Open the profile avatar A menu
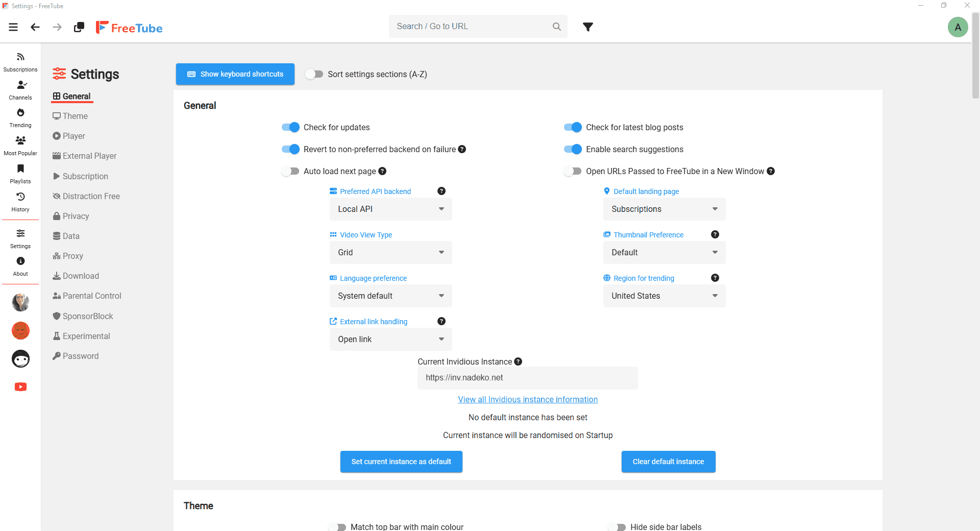This screenshot has width=980, height=531. (958, 27)
